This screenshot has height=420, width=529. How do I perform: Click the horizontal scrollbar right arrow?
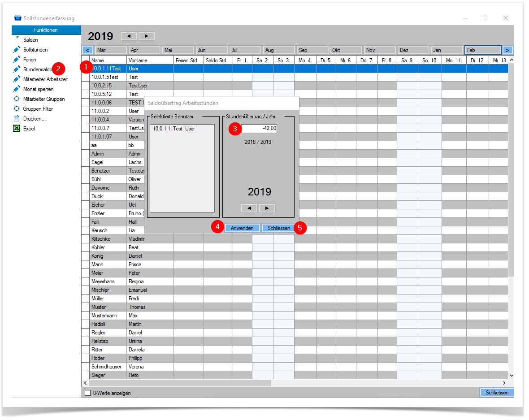click(x=504, y=383)
